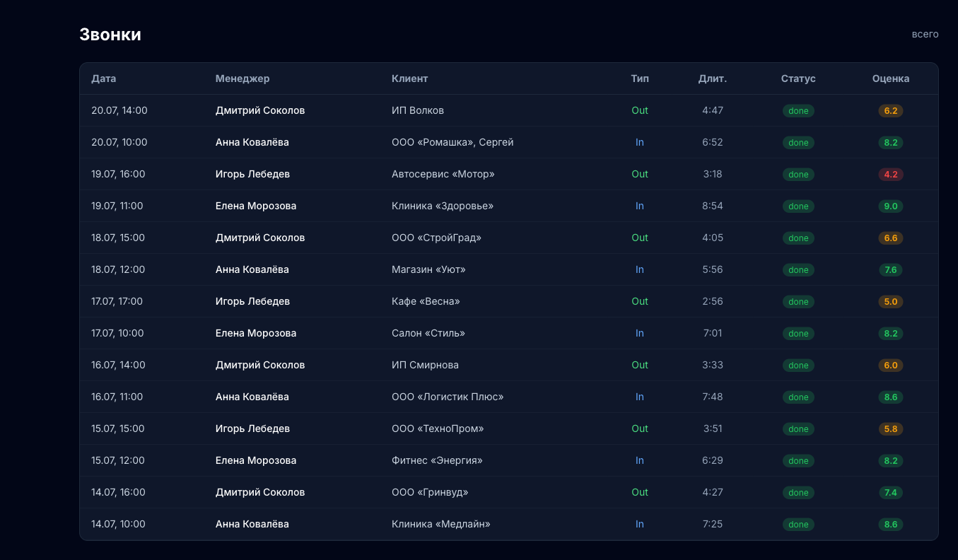This screenshot has width=958, height=560.
Task: Click the Дата column header
Action: click(x=104, y=78)
